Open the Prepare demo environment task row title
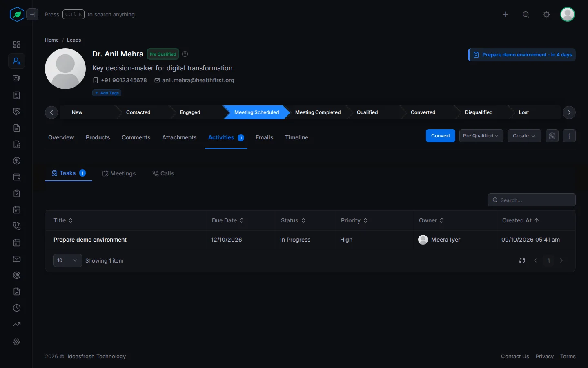588x368 pixels. pyautogui.click(x=90, y=240)
